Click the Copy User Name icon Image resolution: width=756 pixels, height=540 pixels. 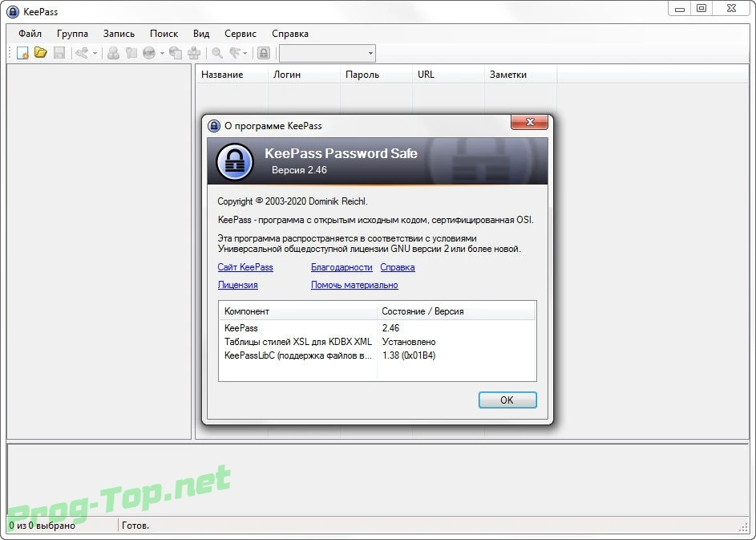pyautogui.click(x=113, y=53)
